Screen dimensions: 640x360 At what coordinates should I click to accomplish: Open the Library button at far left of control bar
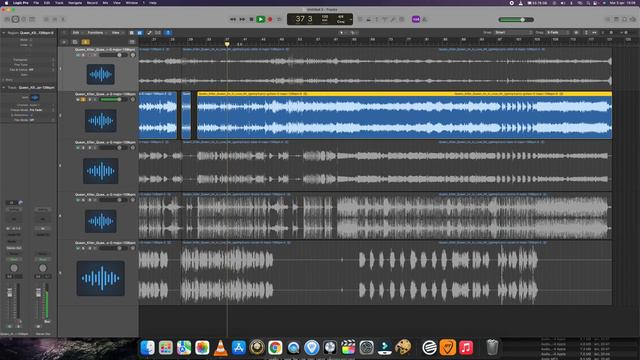point(7,19)
